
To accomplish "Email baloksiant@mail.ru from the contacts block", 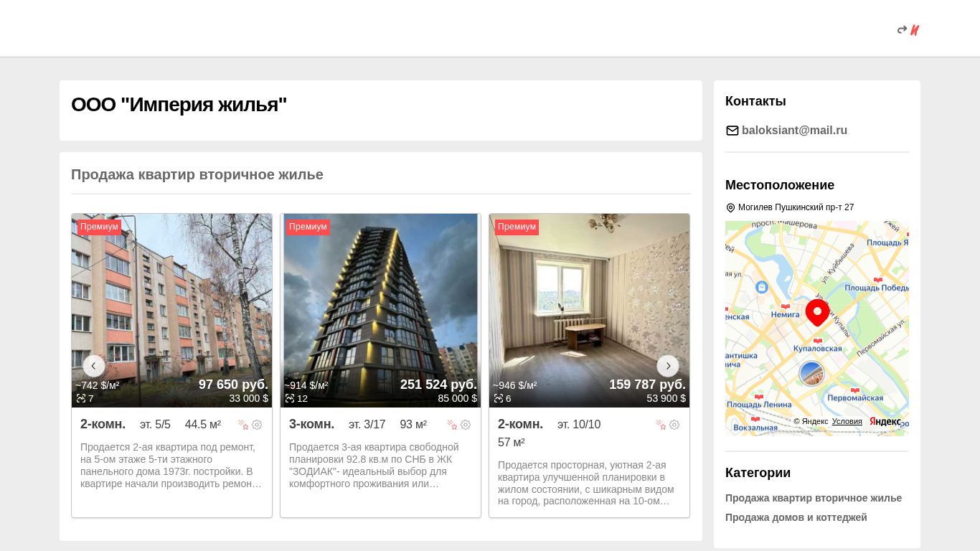I will [x=794, y=131].
